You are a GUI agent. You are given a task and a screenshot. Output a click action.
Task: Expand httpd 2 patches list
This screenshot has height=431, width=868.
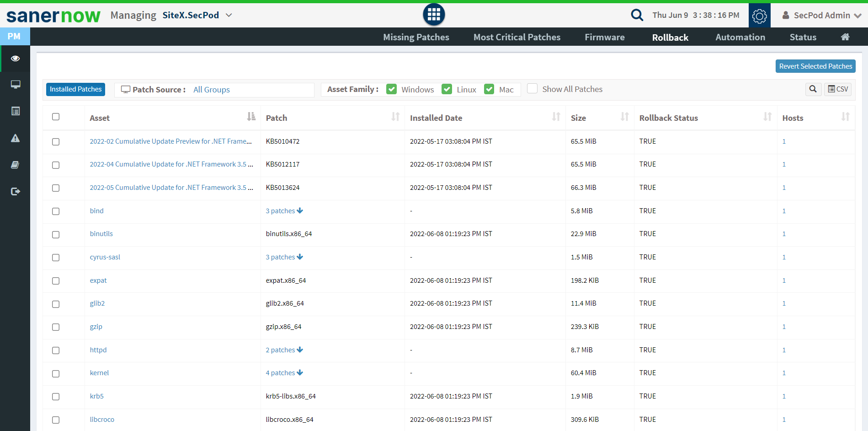point(284,350)
